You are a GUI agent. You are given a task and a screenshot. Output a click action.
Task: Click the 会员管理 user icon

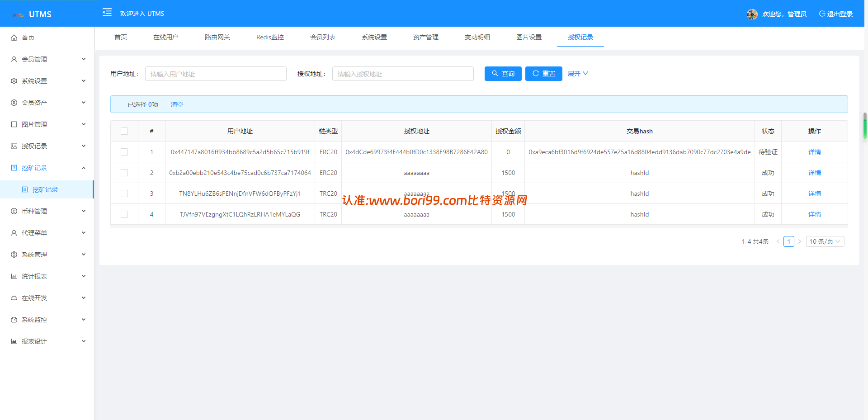pos(14,59)
